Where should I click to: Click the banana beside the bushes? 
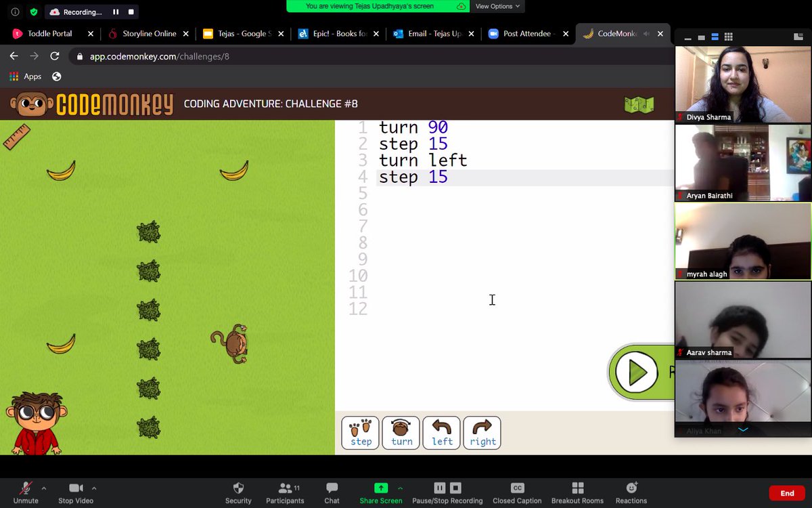point(61,344)
